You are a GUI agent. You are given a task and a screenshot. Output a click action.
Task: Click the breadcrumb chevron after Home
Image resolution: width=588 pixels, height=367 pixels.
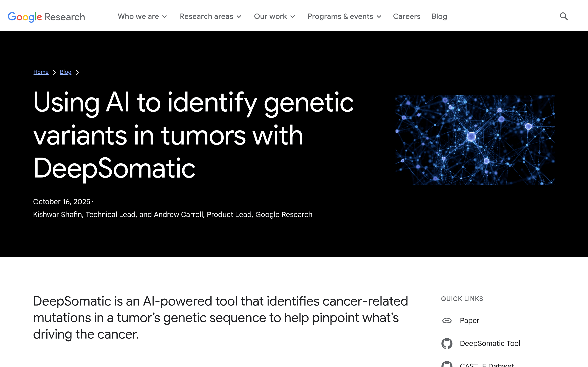pos(54,72)
